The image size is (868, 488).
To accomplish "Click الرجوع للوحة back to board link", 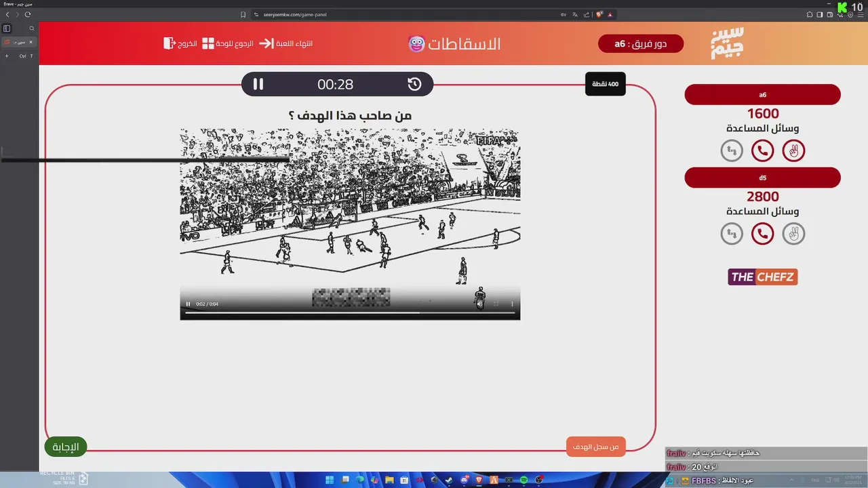I will [x=227, y=43].
